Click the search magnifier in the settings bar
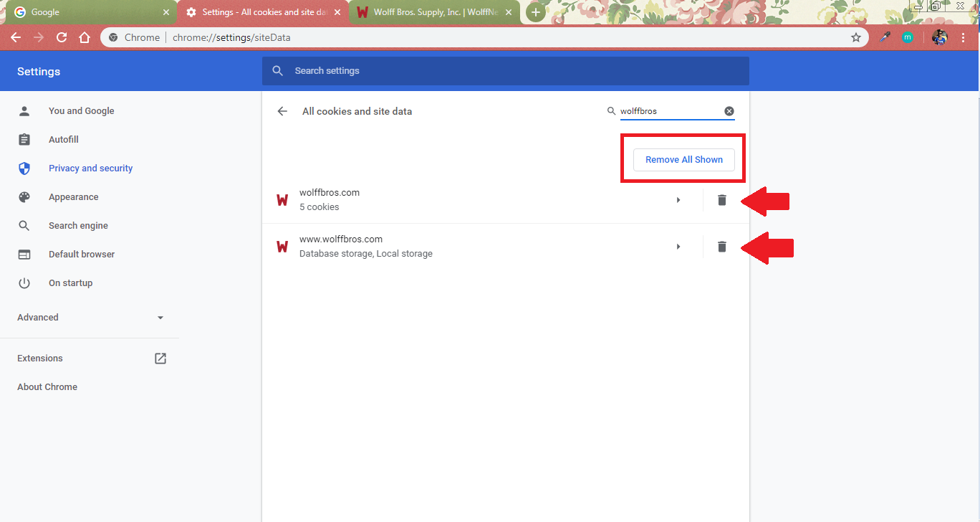980x522 pixels. pyautogui.click(x=278, y=71)
